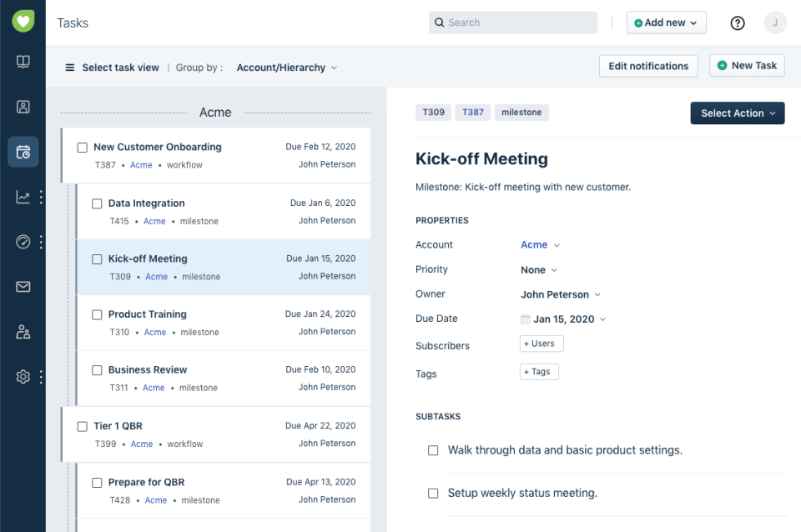Check the Kick-off Meeting task checkbox
This screenshot has width=801, height=532.
point(97,258)
